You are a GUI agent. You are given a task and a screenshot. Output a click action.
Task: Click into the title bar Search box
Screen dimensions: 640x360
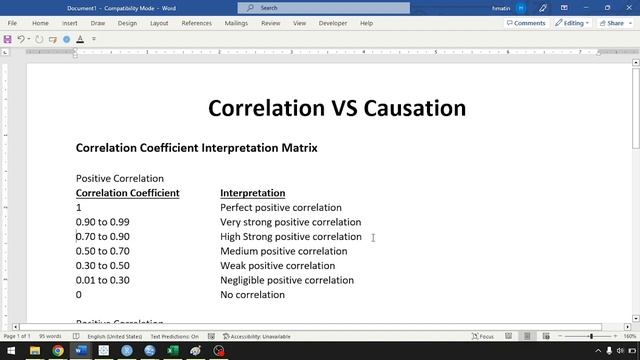(324, 8)
